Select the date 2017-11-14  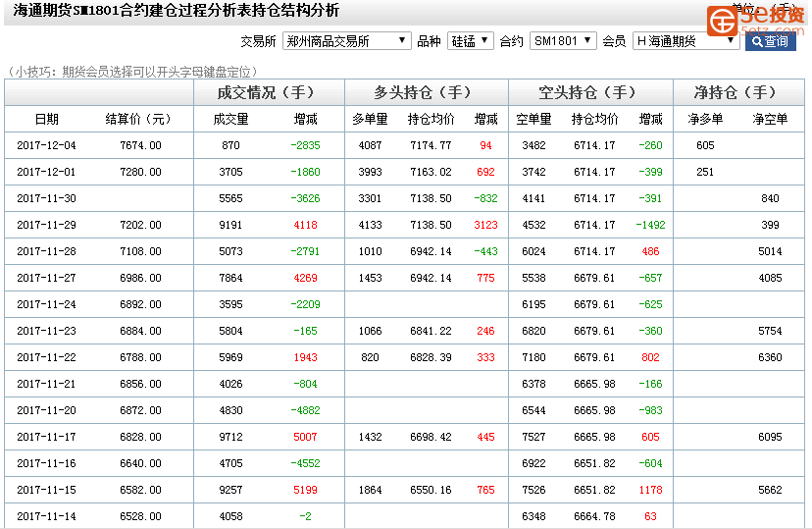pos(47,516)
